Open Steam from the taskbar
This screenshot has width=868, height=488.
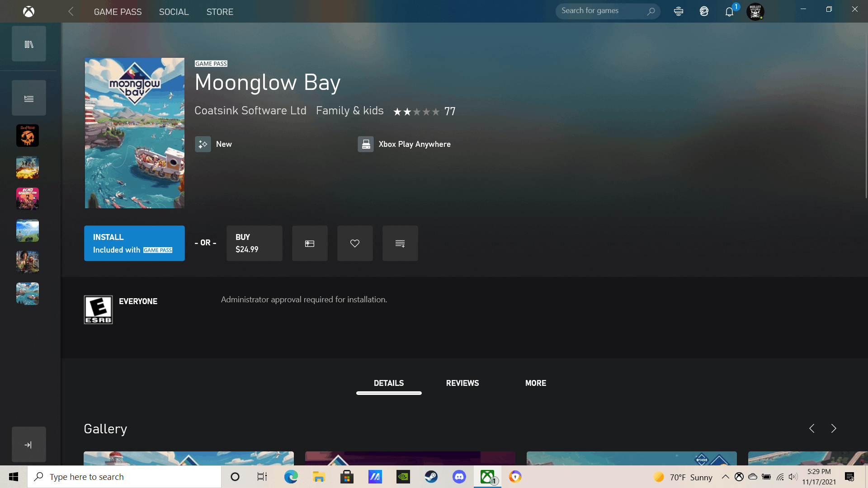pos(431,477)
